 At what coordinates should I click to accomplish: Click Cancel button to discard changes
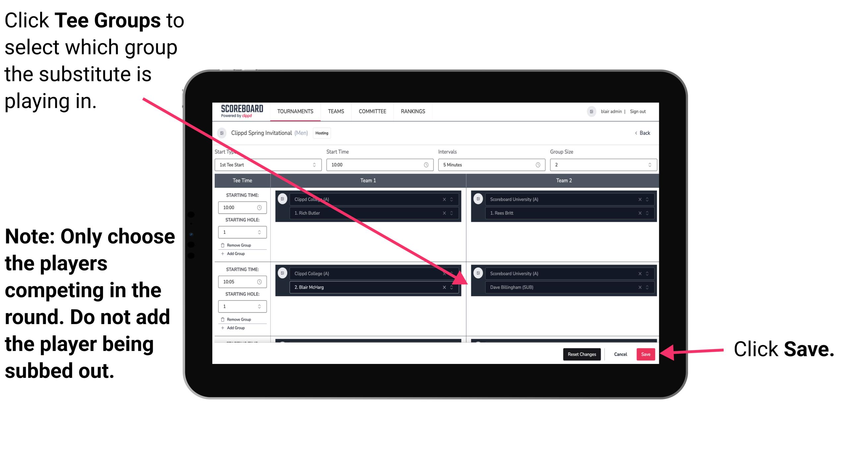click(x=620, y=354)
